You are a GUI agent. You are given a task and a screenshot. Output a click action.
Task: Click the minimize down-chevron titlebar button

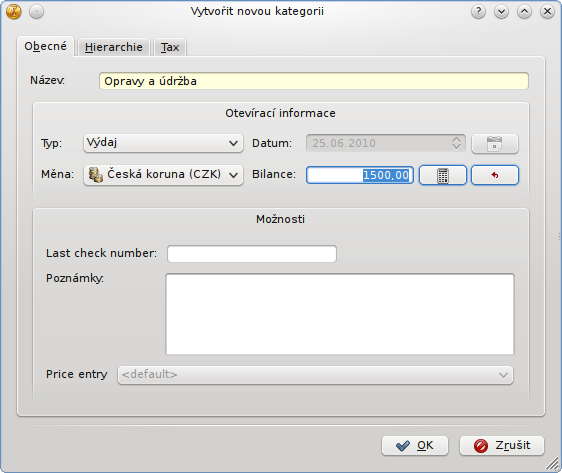pos(501,12)
